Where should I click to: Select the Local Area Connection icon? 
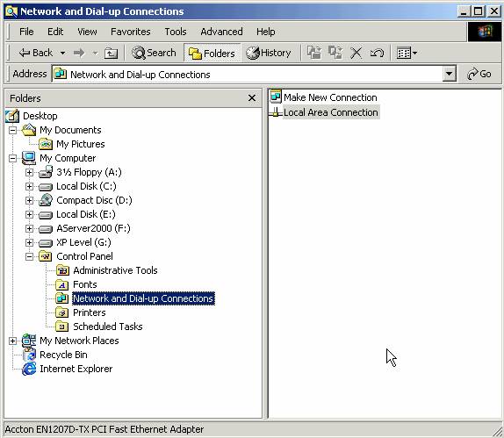(276, 112)
